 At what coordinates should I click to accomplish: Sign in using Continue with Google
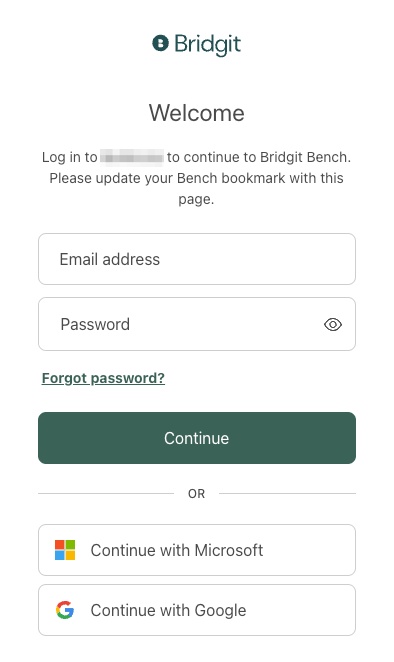[x=197, y=610]
